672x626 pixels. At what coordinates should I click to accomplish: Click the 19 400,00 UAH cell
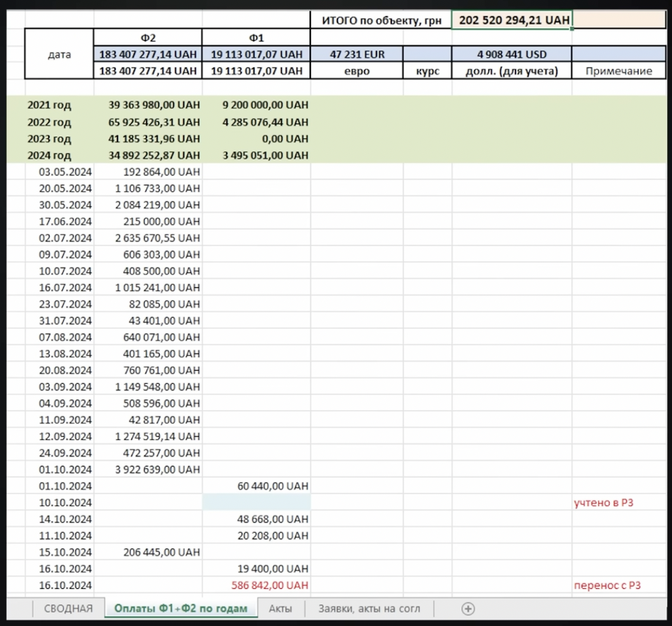256,568
